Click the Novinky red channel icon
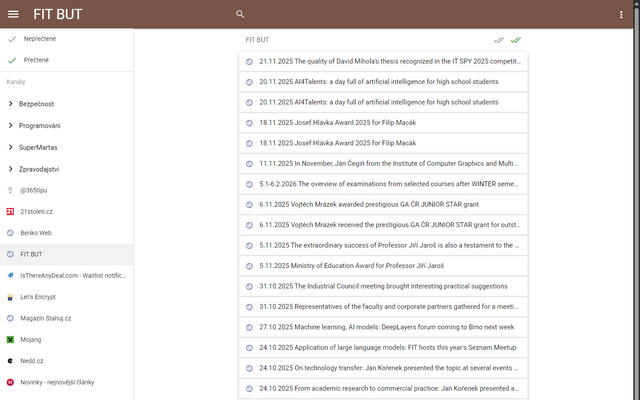Screen dimensions: 640x400 10,382
